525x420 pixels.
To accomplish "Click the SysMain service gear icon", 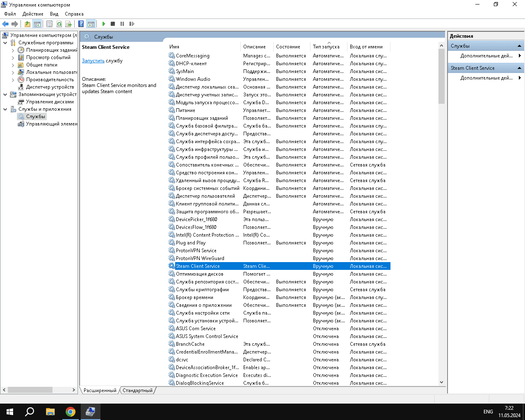I will [172, 71].
